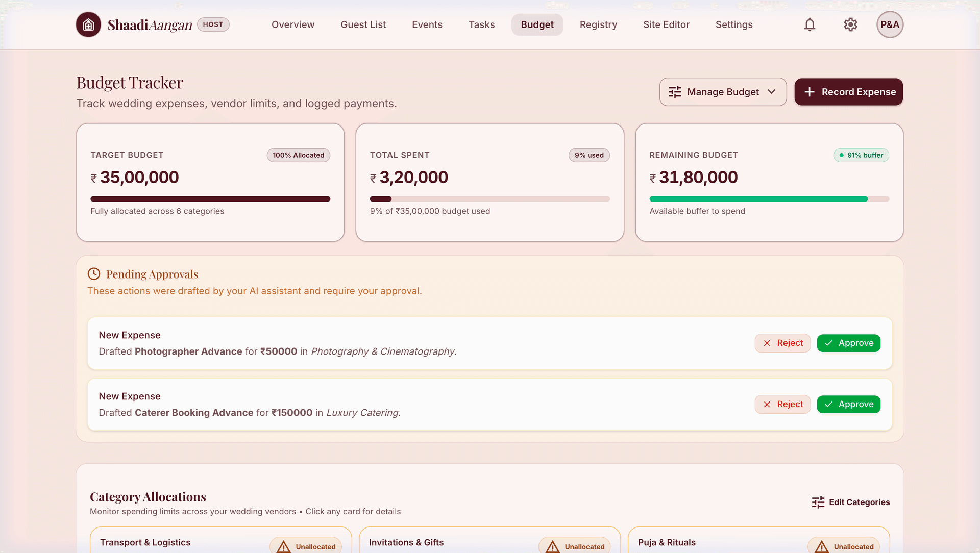Screen dimensions: 980x553
Task: Click the clock icon beside Pending Approvals
Action: (94, 274)
